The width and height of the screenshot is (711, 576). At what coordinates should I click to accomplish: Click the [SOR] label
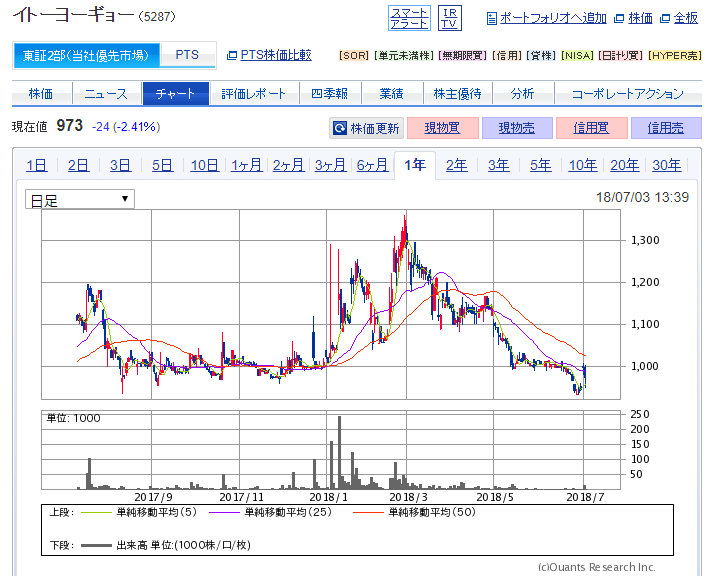354,55
